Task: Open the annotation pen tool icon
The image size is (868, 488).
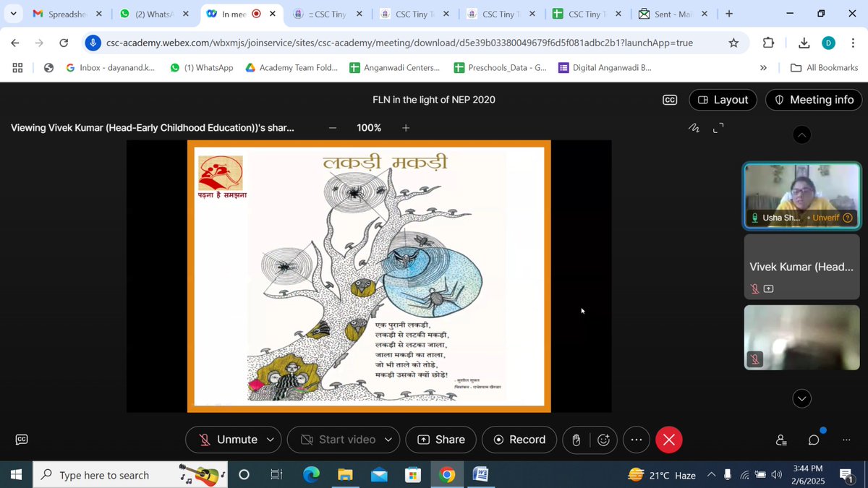Action: click(x=694, y=128)
